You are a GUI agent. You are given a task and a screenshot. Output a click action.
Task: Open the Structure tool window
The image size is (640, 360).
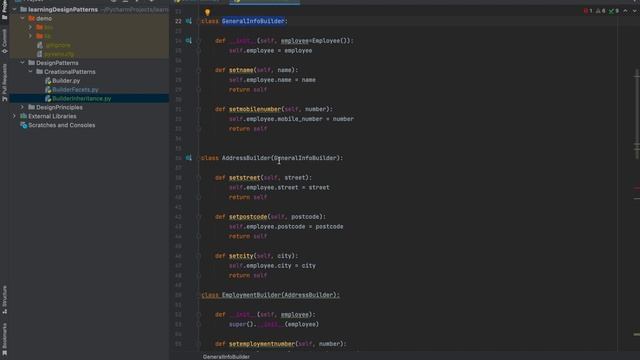[4, 300]
